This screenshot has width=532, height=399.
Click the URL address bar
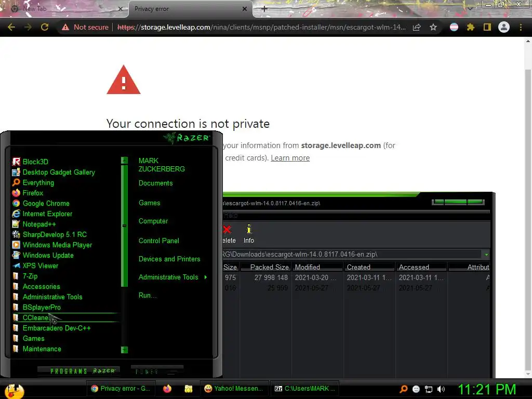point(261,27)
